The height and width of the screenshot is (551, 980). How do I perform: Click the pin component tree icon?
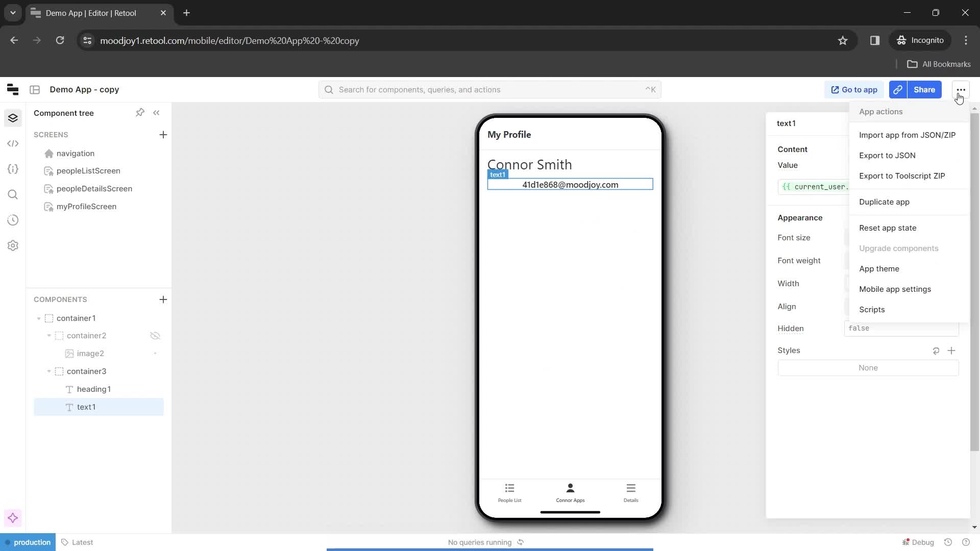tap(140, 112)
